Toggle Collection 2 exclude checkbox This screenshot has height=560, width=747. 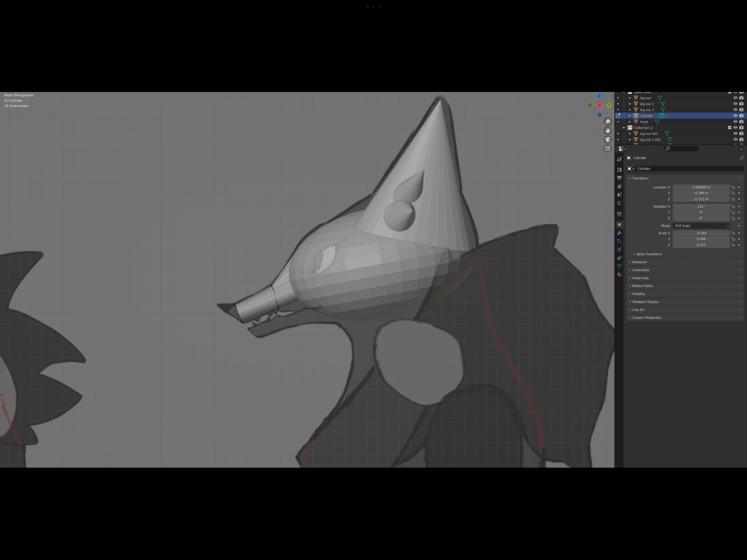coord(729,128)
